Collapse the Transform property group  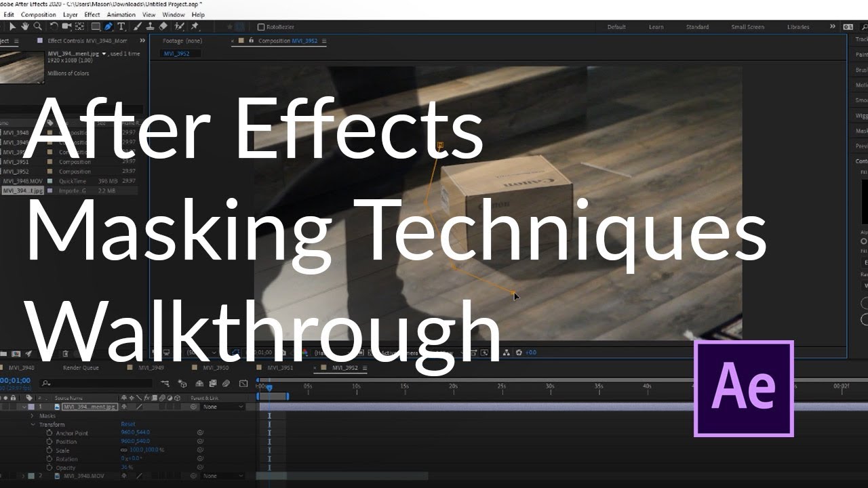(x=33, y=424)
